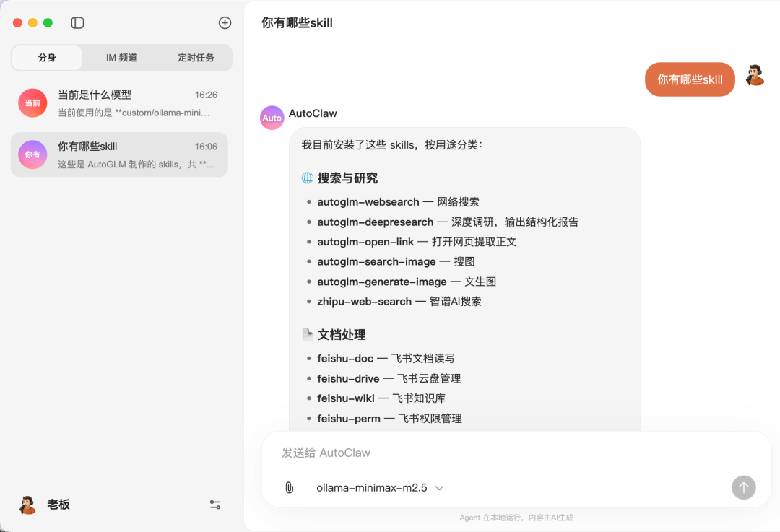780x532 pixels.
Task: Click the user avatar beside orange message bubble
Action: [x=755, y=76]
